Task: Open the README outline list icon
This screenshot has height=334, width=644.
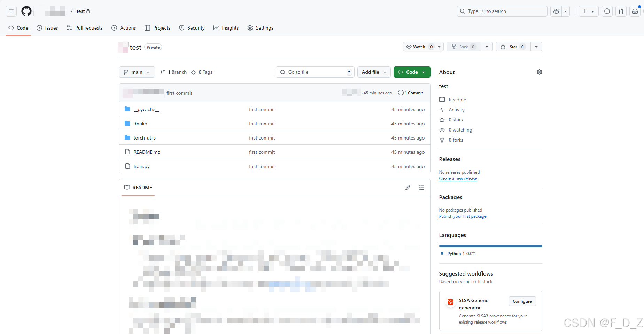Action: pyautogui.click(x=421, y=188)
